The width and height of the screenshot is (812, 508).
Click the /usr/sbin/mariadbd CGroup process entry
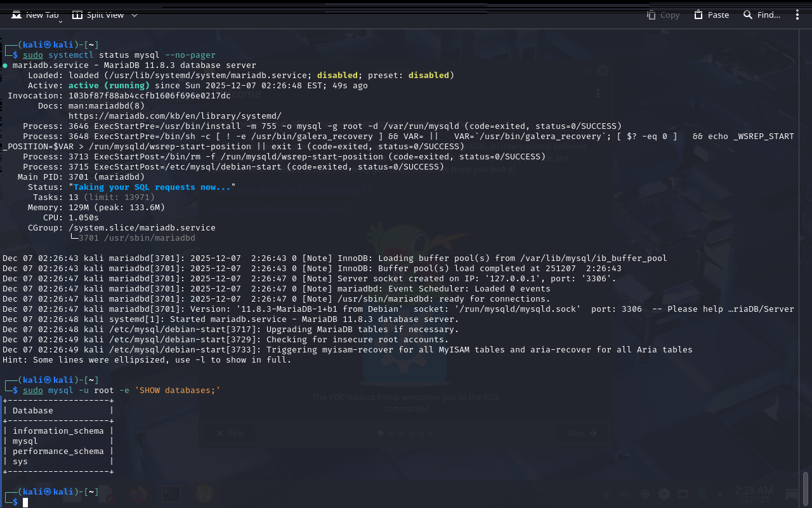(136, 237)
